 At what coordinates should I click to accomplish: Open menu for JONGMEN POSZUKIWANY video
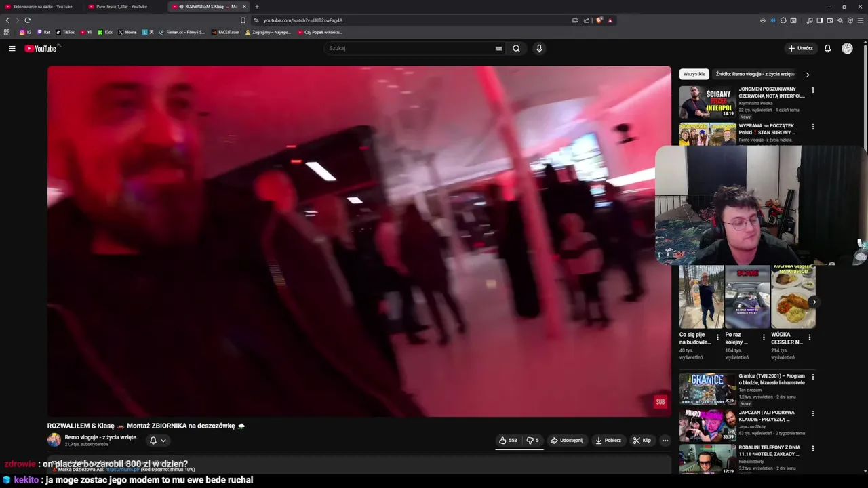813,89
